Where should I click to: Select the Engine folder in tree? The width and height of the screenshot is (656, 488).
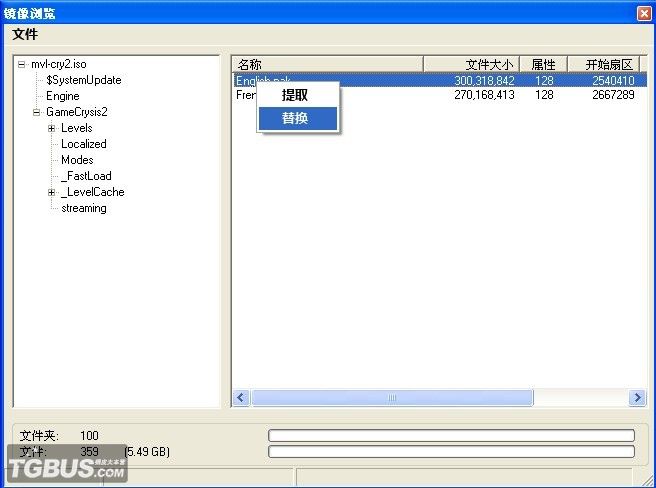coord(62,96)
